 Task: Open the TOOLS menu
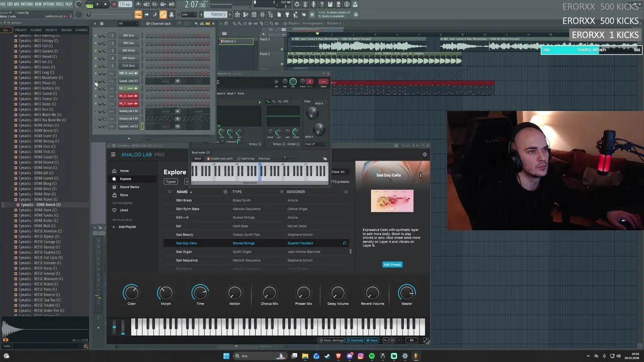coord(59,4)
